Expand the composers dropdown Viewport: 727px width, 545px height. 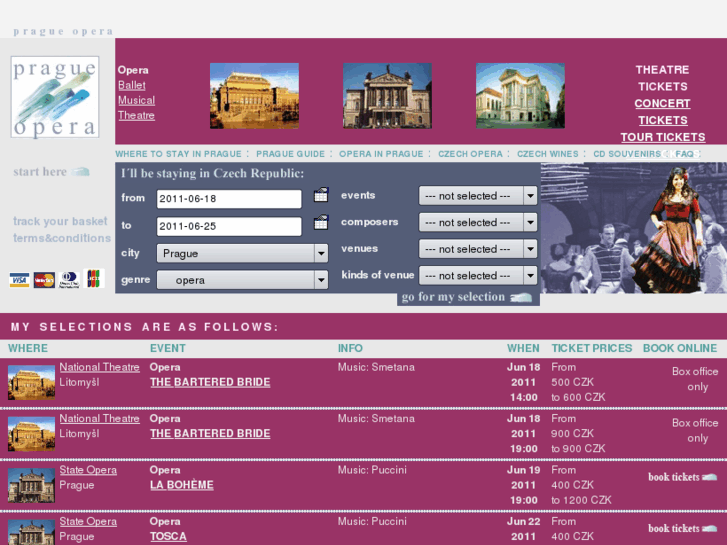[478, 223]
